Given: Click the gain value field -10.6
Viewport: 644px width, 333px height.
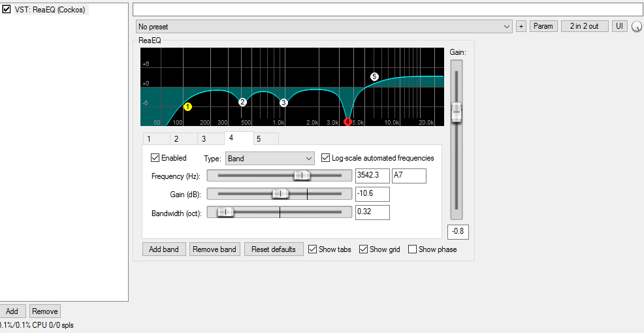Looking at the screenshot, I should [x=372, y=194].
